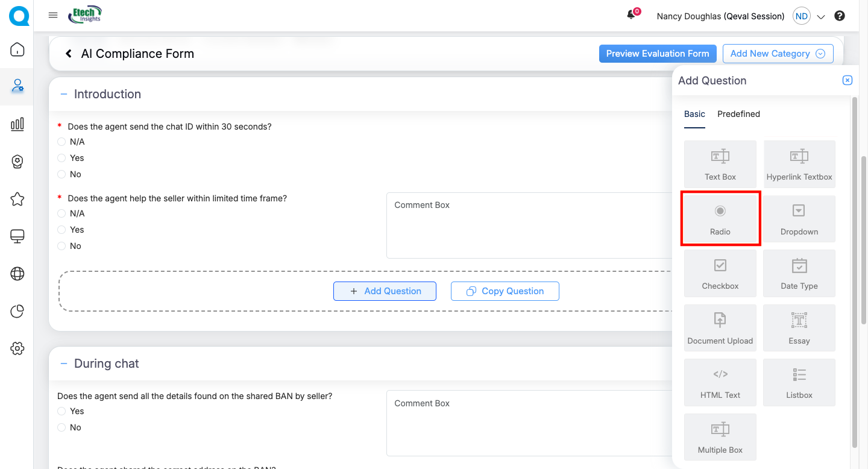Choose the HTML Text question type

point(720,382)
